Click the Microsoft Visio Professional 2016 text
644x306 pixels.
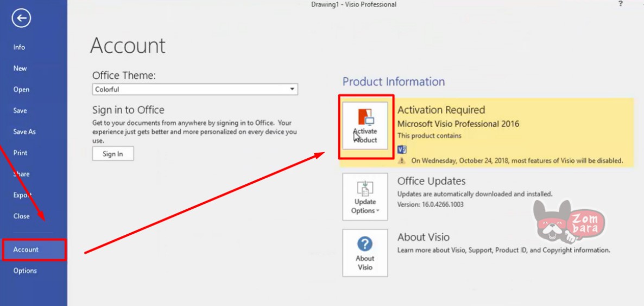458,124
